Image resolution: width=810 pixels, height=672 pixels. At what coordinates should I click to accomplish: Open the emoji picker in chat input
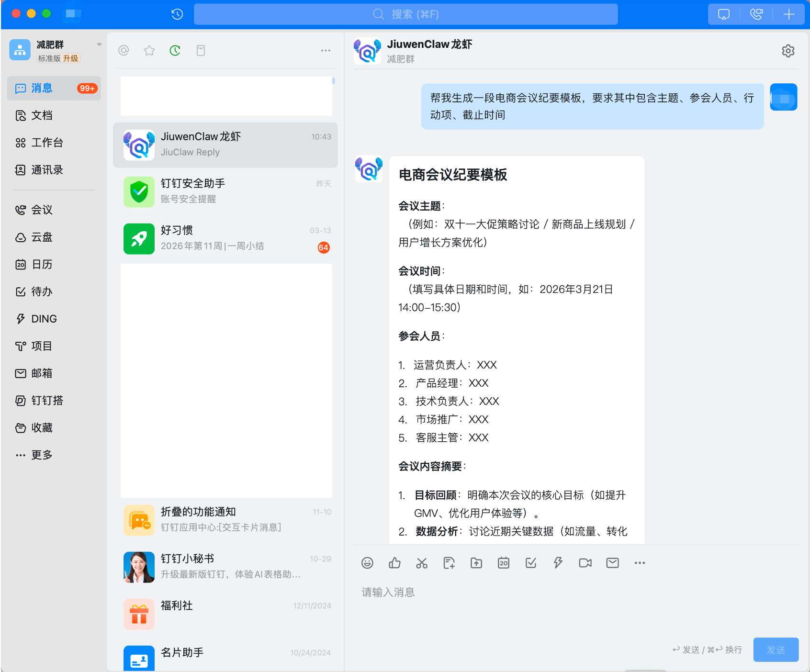point(367,563)
